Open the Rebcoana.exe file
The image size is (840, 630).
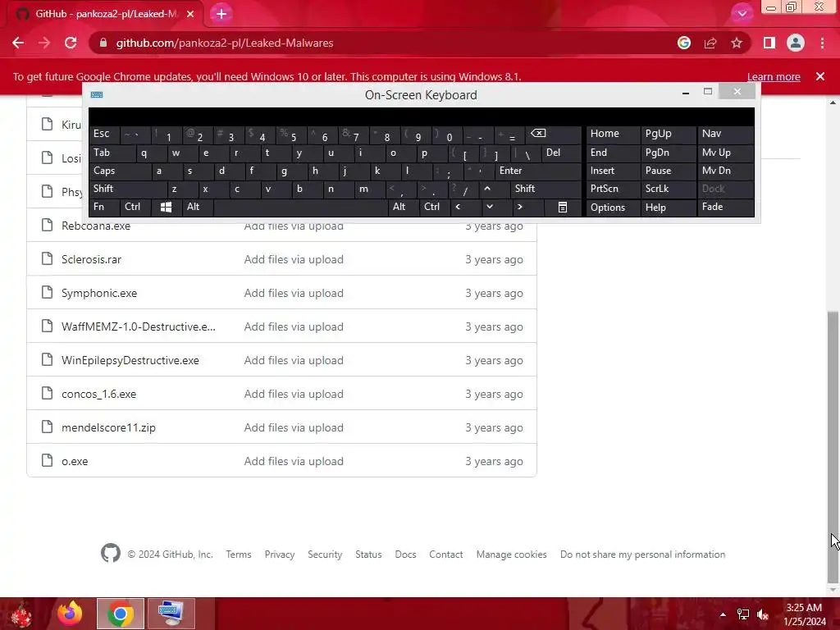point(96,226)
